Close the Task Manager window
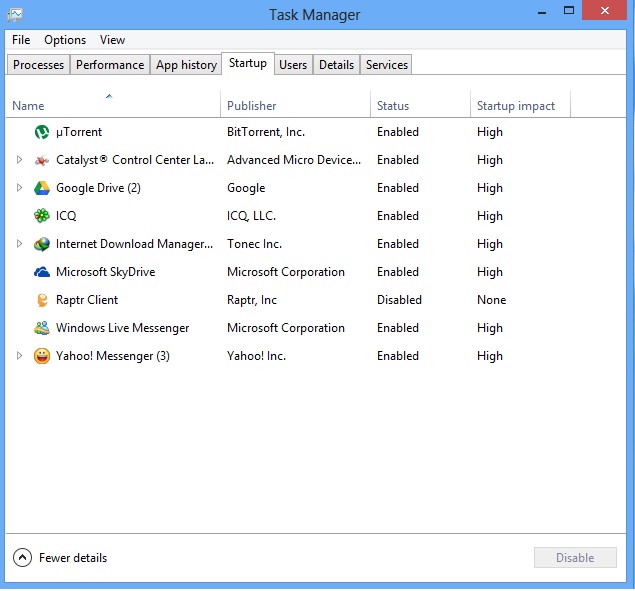 (605, 11)
